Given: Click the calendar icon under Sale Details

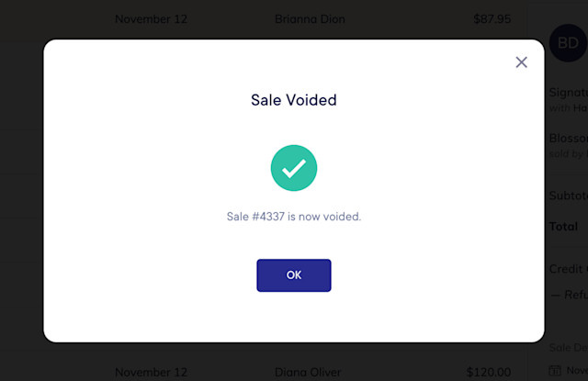Looking at the screenshot, I should click(555, 371).
